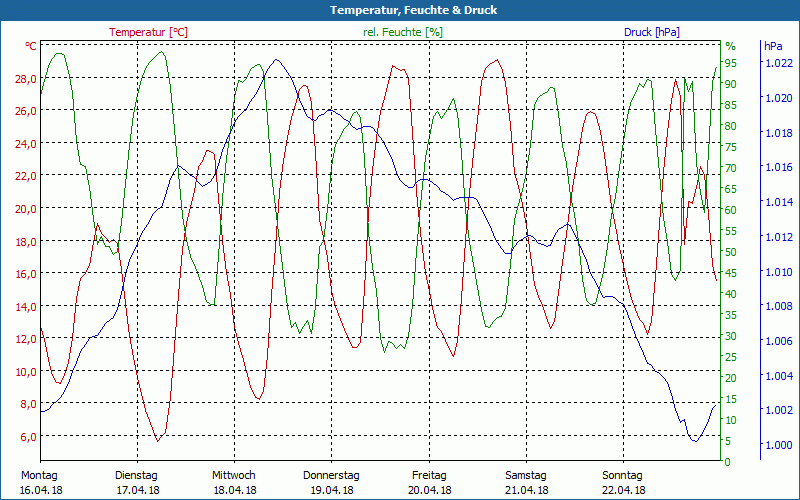Click the '20' humidity axis value
Image resolution: width=800 pixels, height=500 pixels.
pos(731,378)
